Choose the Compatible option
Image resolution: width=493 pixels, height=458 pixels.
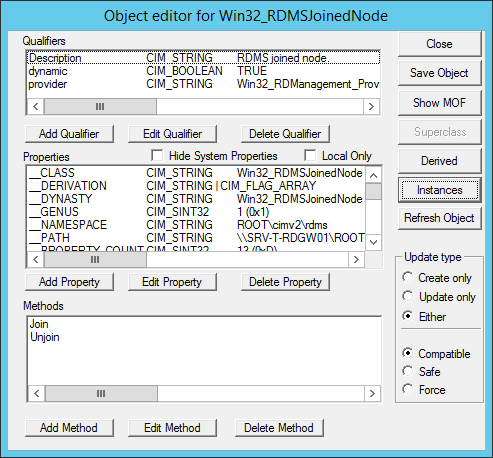pyautogui.click(x=407, y=353)
